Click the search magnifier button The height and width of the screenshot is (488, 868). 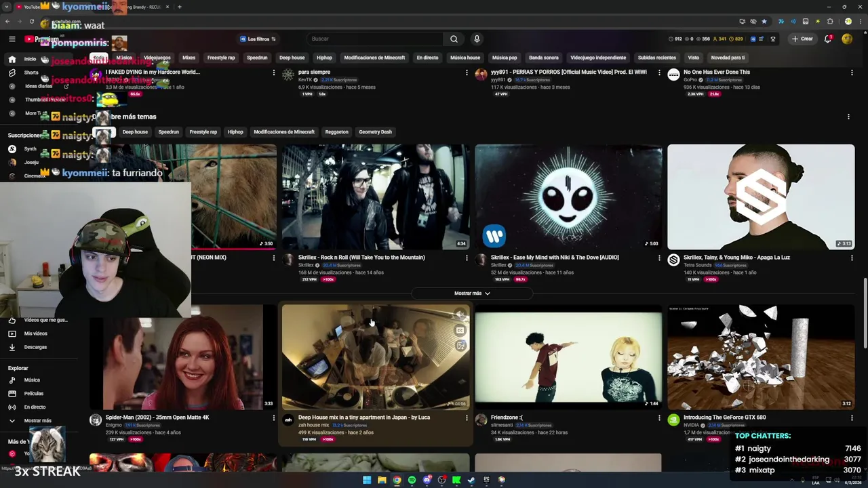coord(454,39)
